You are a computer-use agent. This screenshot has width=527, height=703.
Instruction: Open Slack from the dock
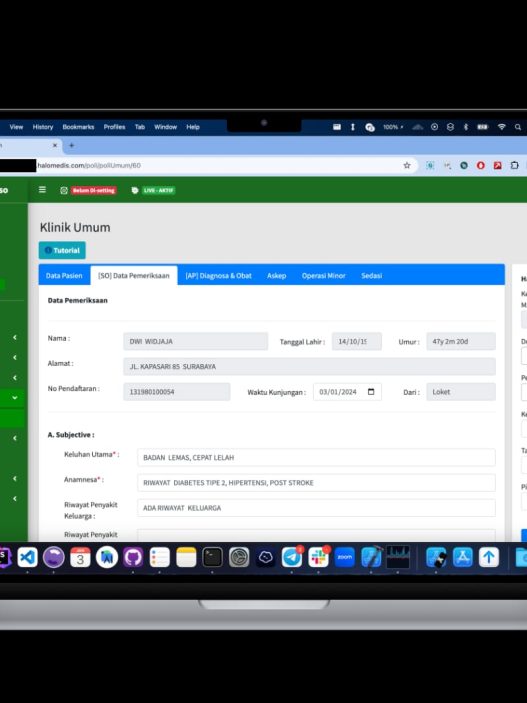point(318,557)
